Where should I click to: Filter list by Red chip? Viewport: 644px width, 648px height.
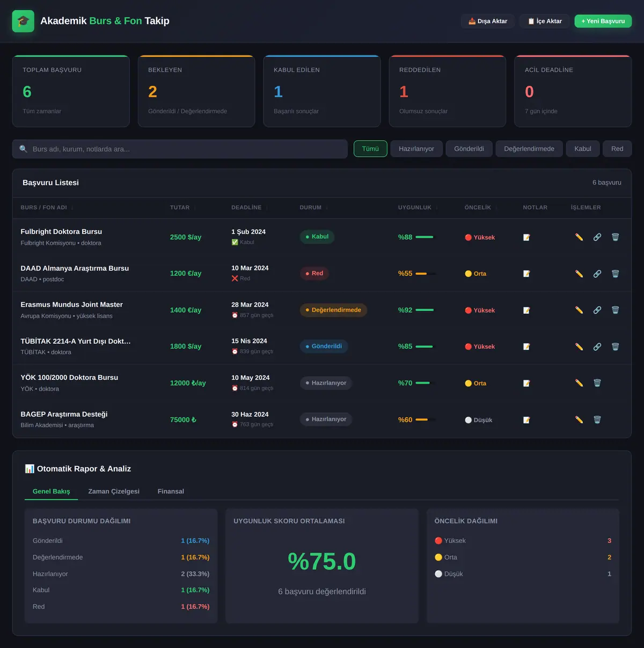pos(617,149)
